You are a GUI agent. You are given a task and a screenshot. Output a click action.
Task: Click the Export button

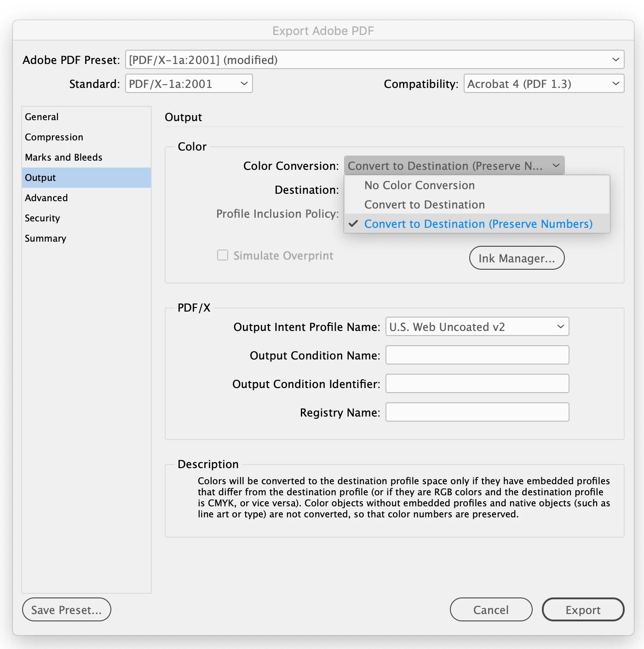(x=583, y=610)
